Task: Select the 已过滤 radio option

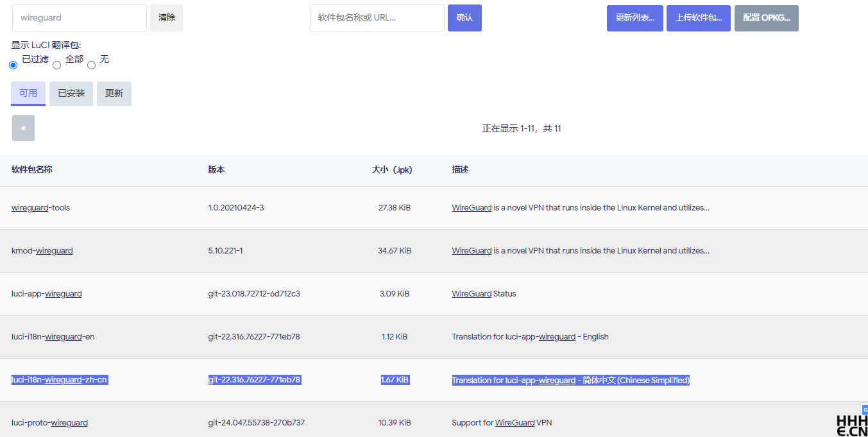Action: click(x=13, y=65)
